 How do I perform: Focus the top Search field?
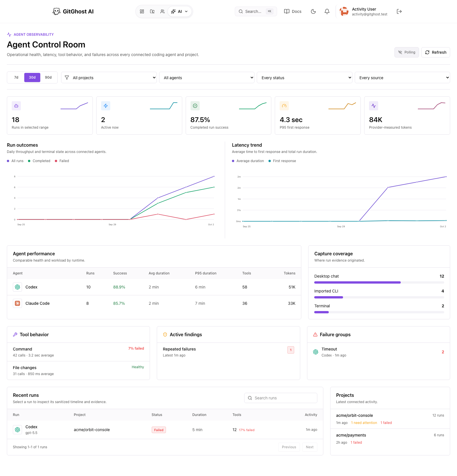tap(256, 11)
